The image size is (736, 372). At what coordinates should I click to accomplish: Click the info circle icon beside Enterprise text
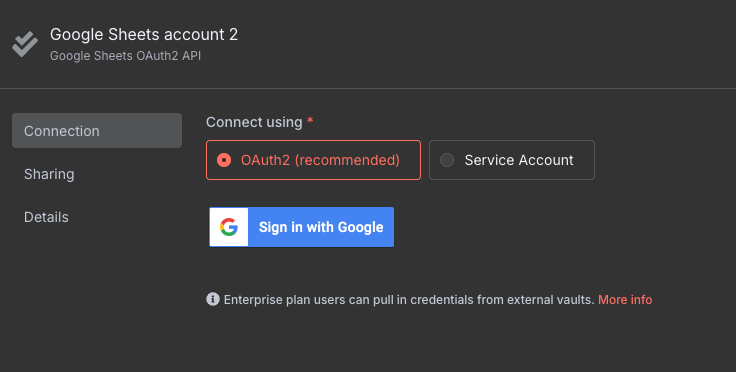tap(213, 299)
